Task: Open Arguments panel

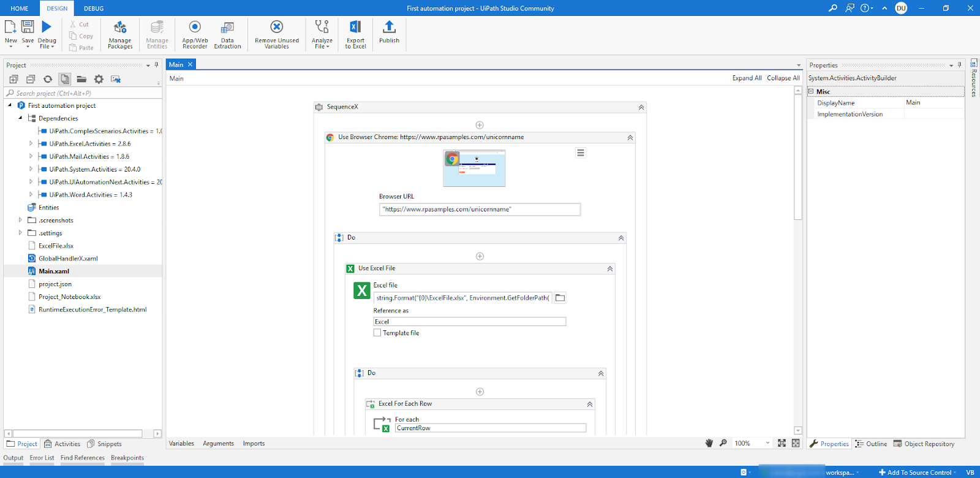Action: 218,443
